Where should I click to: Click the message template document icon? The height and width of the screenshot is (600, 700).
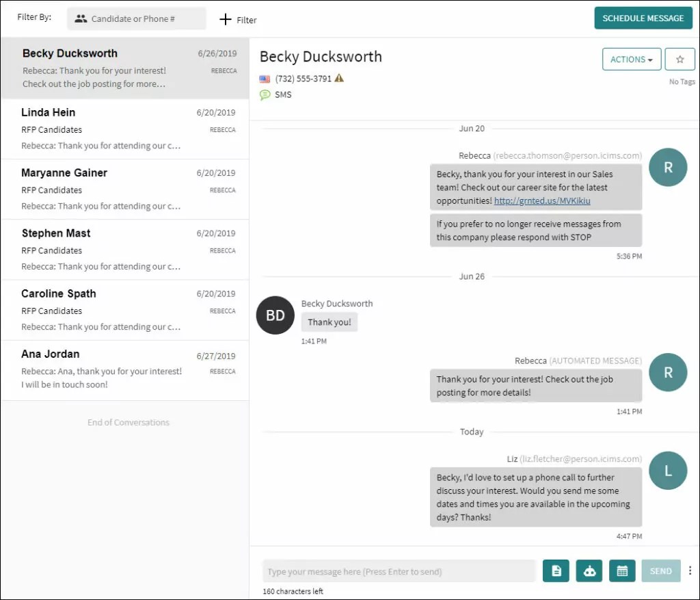point(556,571)
